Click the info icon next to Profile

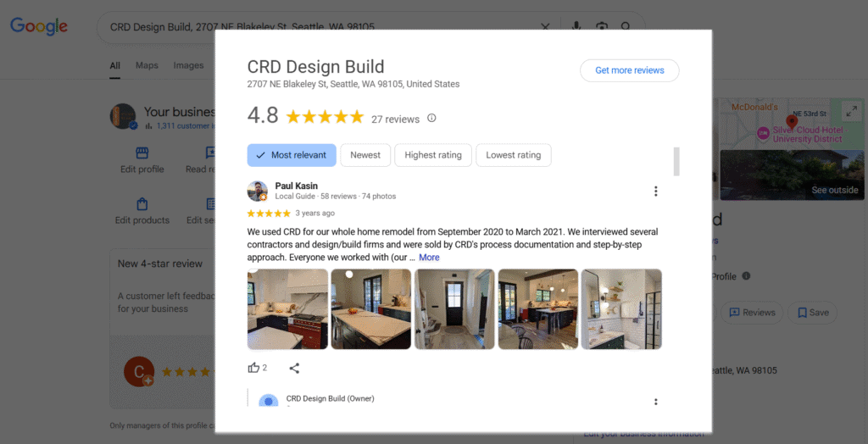point(746,275)
